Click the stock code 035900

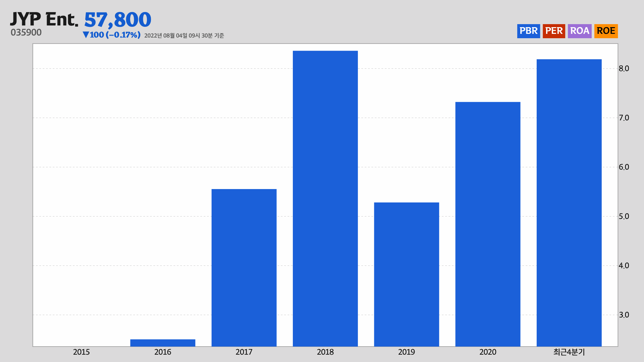(x=26, y=33)
